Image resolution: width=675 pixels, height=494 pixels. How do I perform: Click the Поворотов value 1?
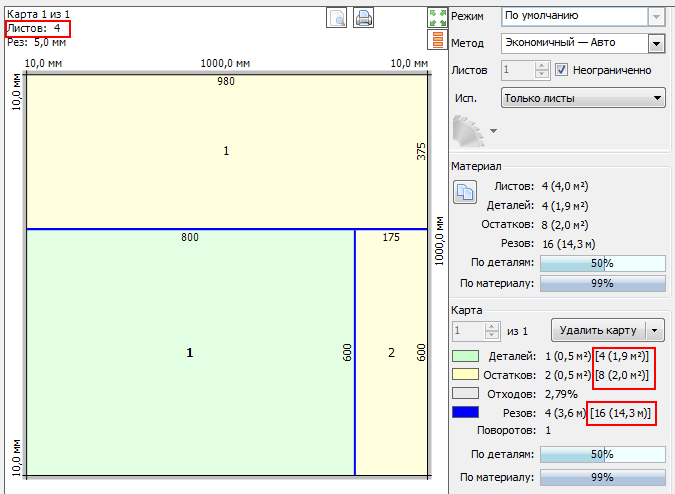548,430
